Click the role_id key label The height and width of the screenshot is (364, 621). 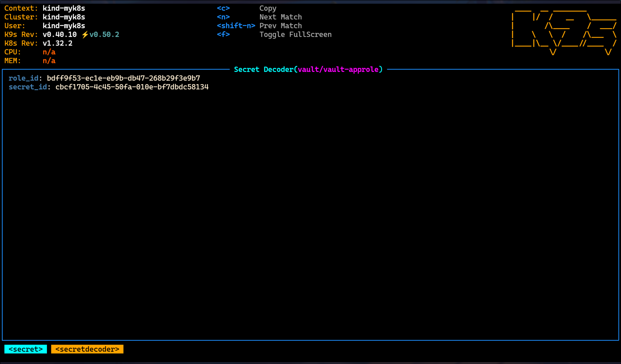(24, 78)
